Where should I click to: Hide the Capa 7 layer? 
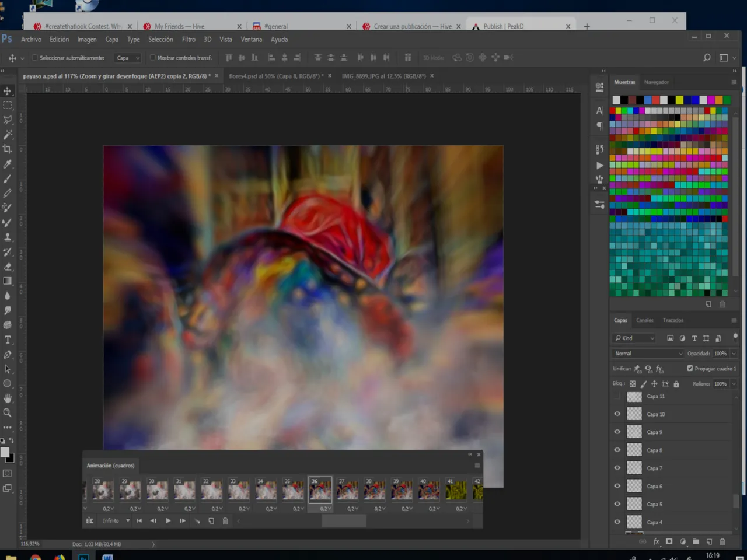(617, 468)
